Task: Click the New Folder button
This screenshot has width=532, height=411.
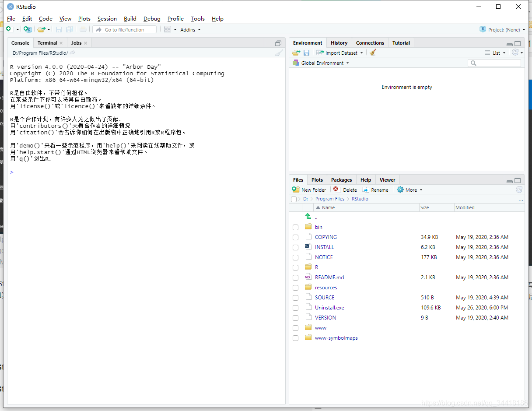Action: pyautogui.click(x=309, y=190)
